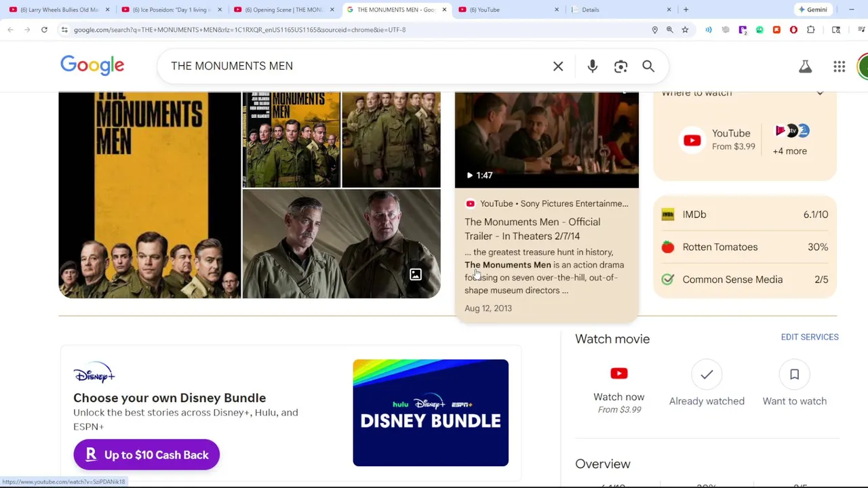Click the orange extension icon in toolbar
The width and height of the screenshot is (868, 488).
[776, 29]
